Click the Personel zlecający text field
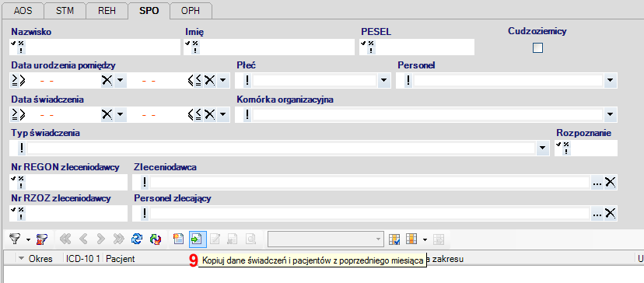Image resolution: width=644 pixels, height=283 pixels. [369, 213]
